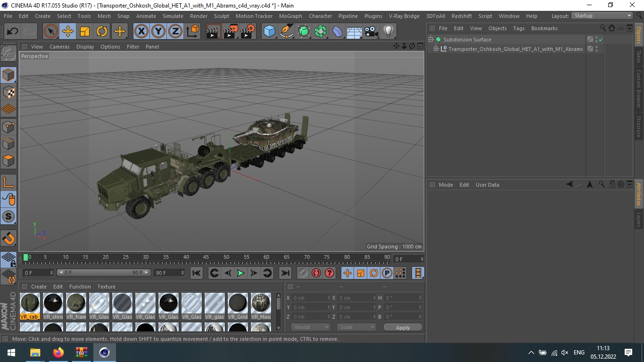Click the Undo arrow icon
This screenshot has height=362, width=644.
[x=12, y=32]
